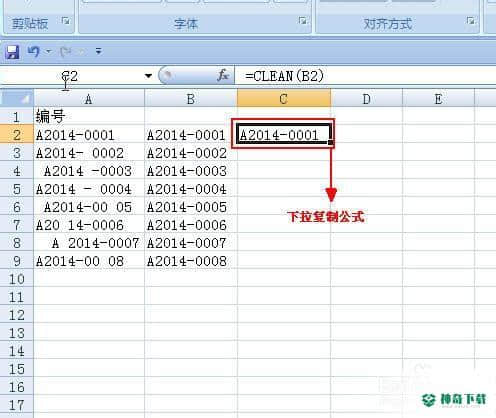Select column A header
This screenshot has height=418, width=496.
[89, 99]
